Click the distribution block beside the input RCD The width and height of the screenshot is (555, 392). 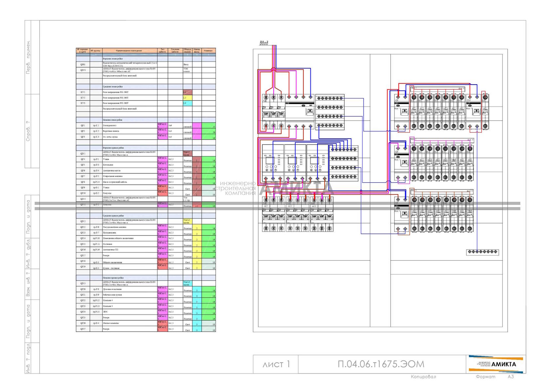330,112
